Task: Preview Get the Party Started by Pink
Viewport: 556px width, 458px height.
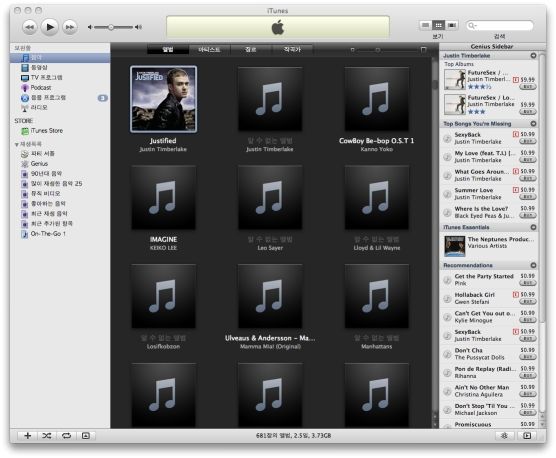Action: pyautogui.click(x=447, y=280)
